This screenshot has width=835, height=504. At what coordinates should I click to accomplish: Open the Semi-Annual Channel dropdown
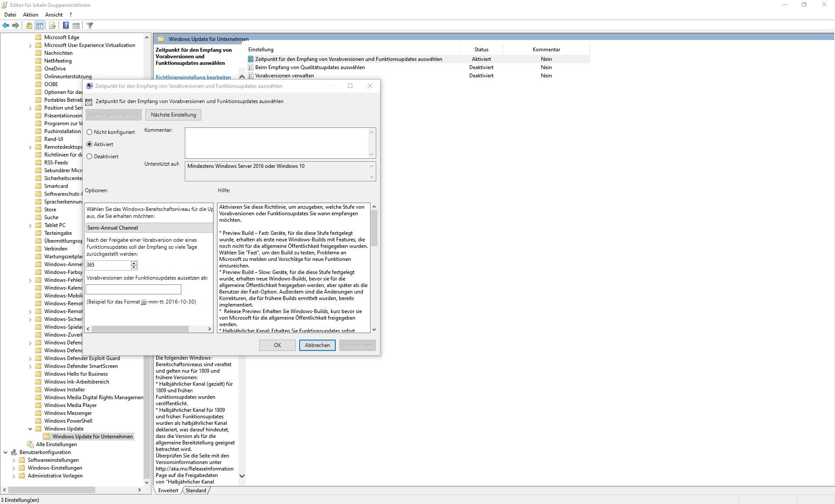point(149,228)
